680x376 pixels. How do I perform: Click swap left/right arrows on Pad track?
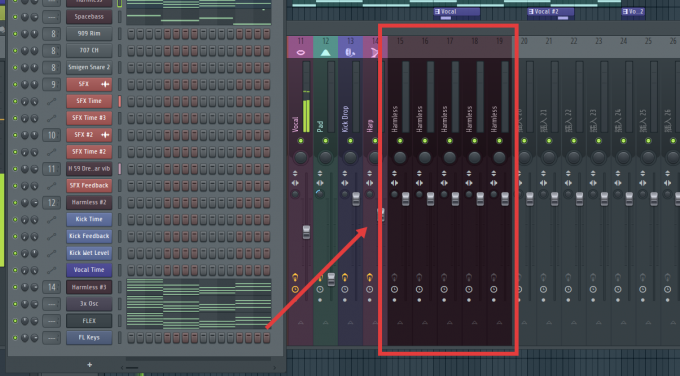pos(320,183)
